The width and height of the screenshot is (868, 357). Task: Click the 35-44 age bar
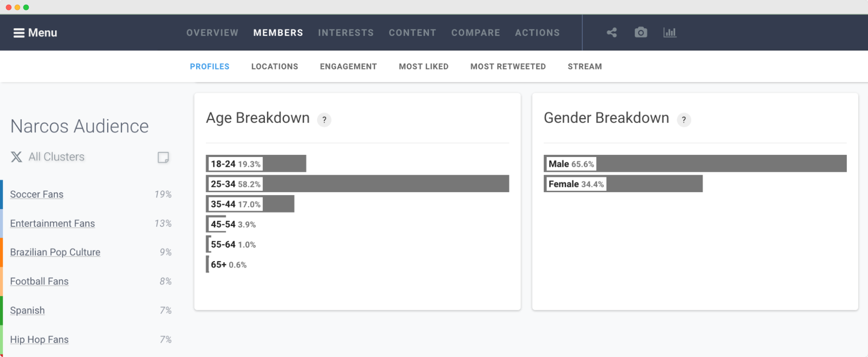(250, 204)
